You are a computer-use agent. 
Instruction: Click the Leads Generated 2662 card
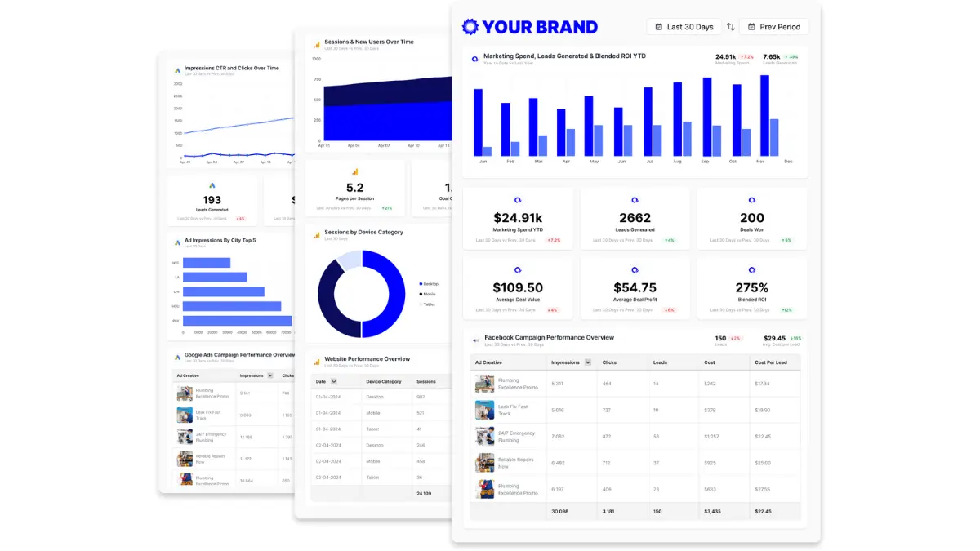pos(635,217)
